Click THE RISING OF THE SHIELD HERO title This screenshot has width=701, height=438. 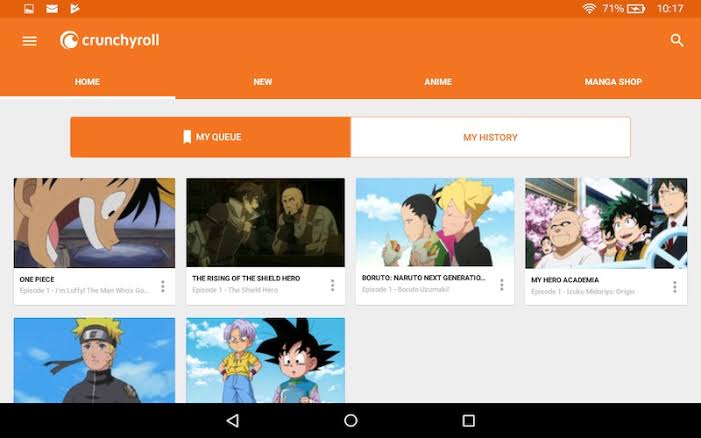point(246,278)
